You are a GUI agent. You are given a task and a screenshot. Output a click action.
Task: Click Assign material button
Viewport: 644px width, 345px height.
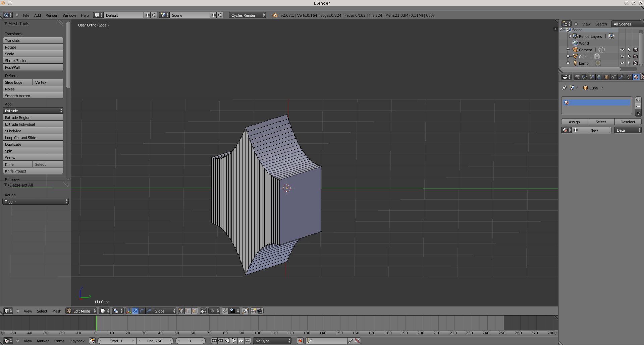[x=574, y=122]
